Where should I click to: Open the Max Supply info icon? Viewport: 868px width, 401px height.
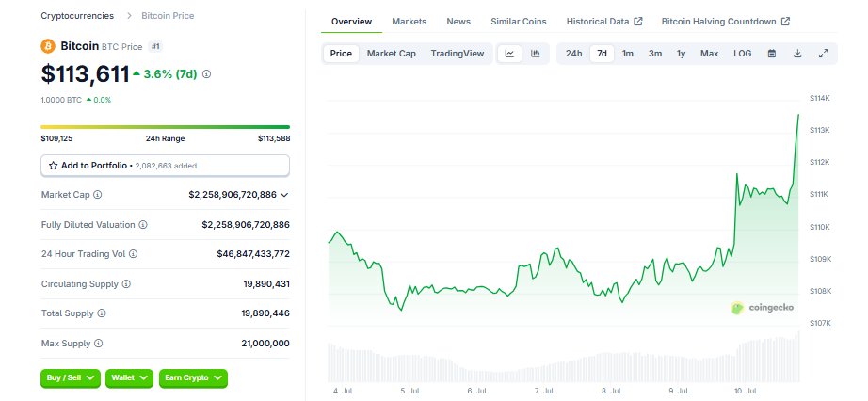(x=98, y=344)
